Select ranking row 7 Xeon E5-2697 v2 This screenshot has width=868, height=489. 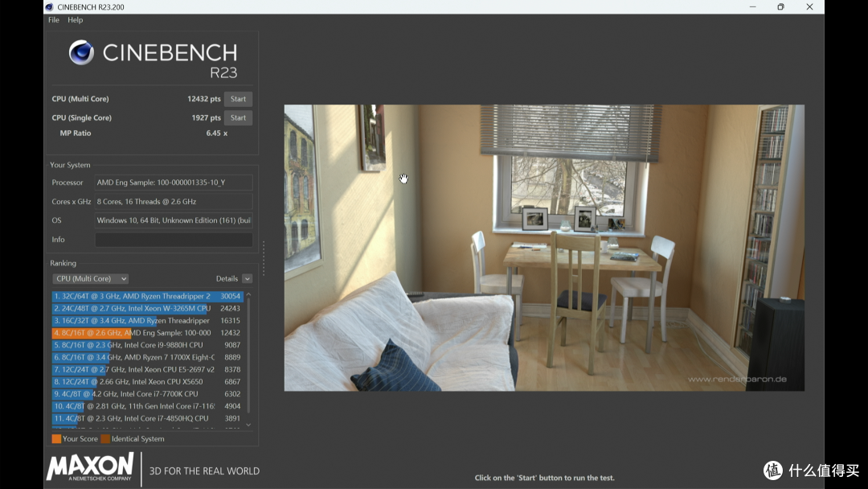[x=147, y=369]
